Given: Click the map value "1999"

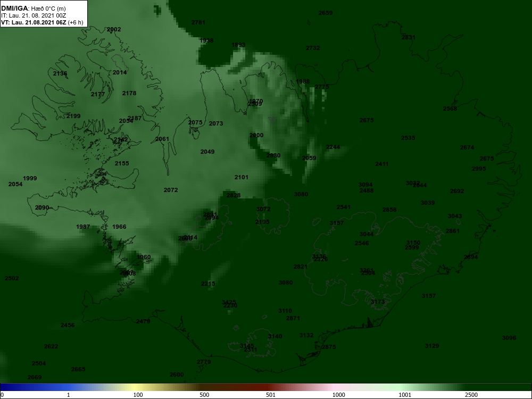Looking at the screenshot, I should [x=30, y=178].
